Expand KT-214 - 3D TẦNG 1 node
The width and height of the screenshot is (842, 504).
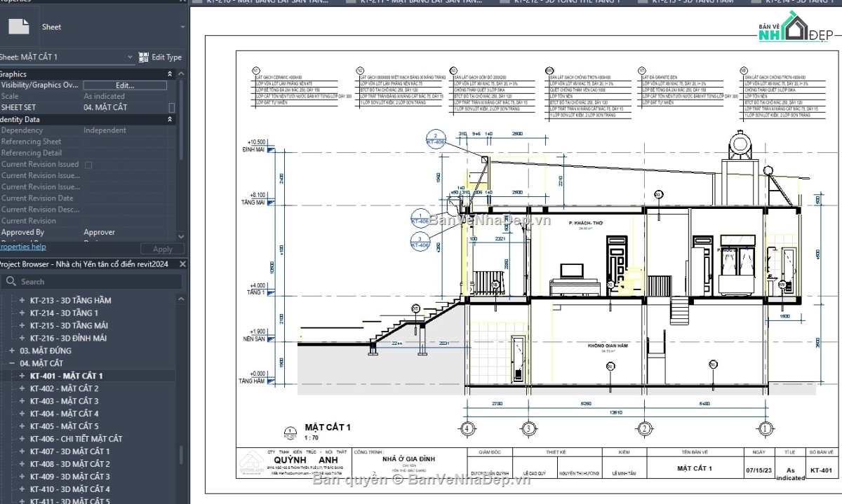click(22, 313)
